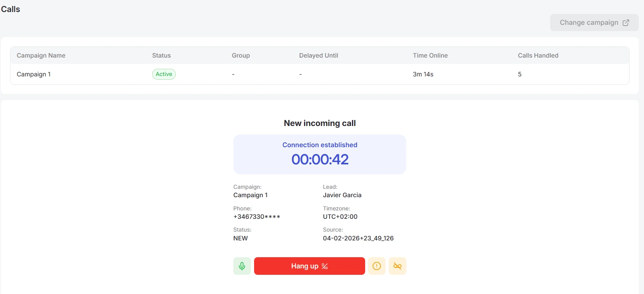Viewport: 644px width, 294px height.
Task: Click the Status column header
Action: (161, 56)
